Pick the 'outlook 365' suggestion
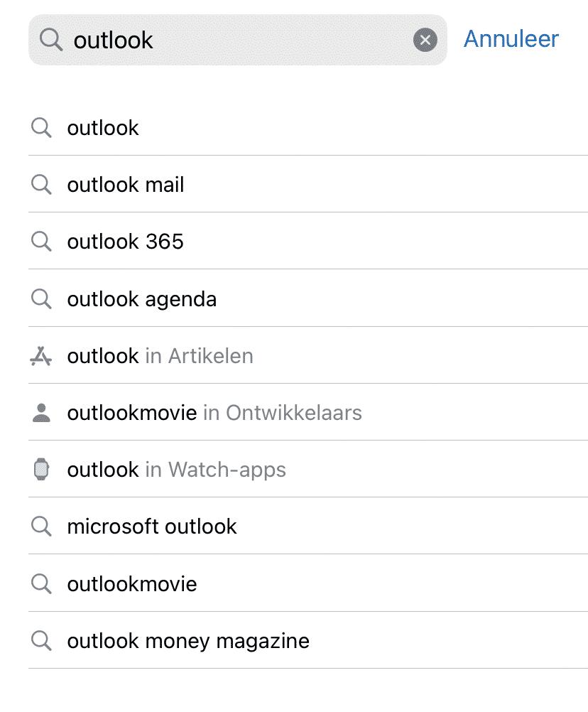Viewport: 588px width, 712px height. [308, 241]
